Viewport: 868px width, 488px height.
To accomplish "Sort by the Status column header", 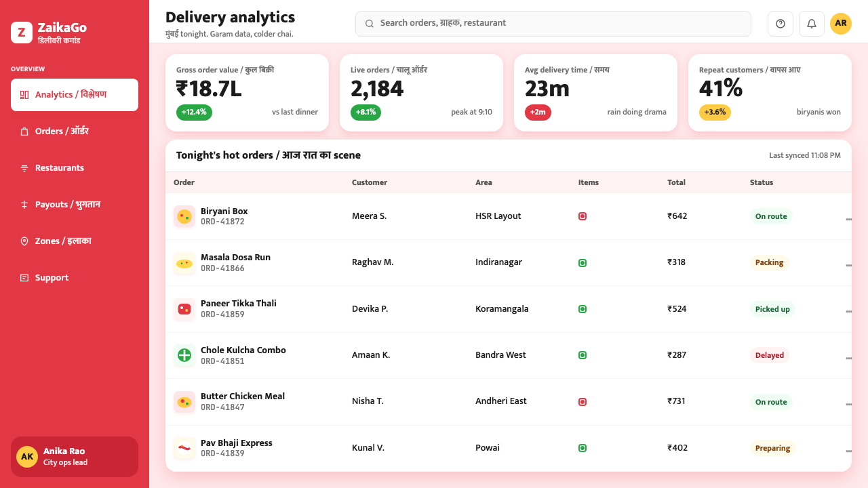I will tap(762, 182).
